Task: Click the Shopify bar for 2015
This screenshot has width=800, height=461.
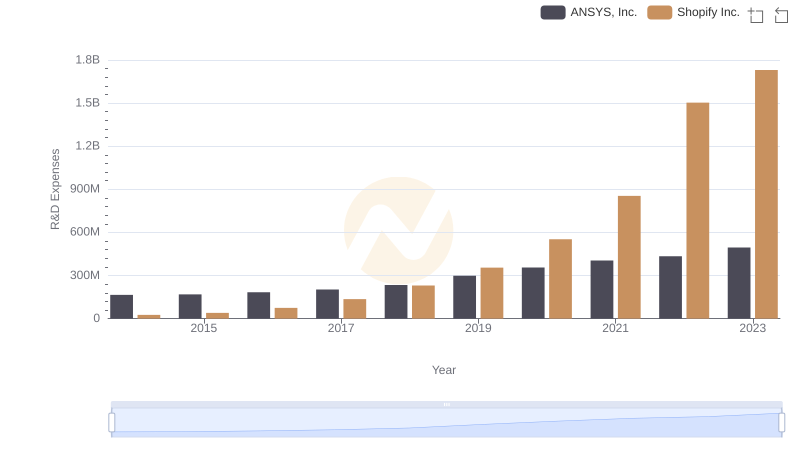Action: tap(217, 316)
